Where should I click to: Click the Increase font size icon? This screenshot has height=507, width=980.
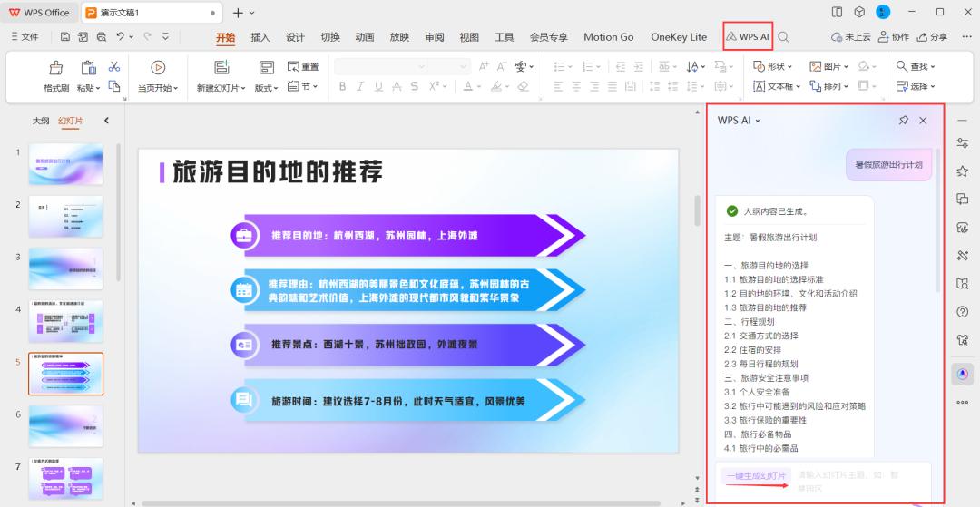[x=483, y=67]
